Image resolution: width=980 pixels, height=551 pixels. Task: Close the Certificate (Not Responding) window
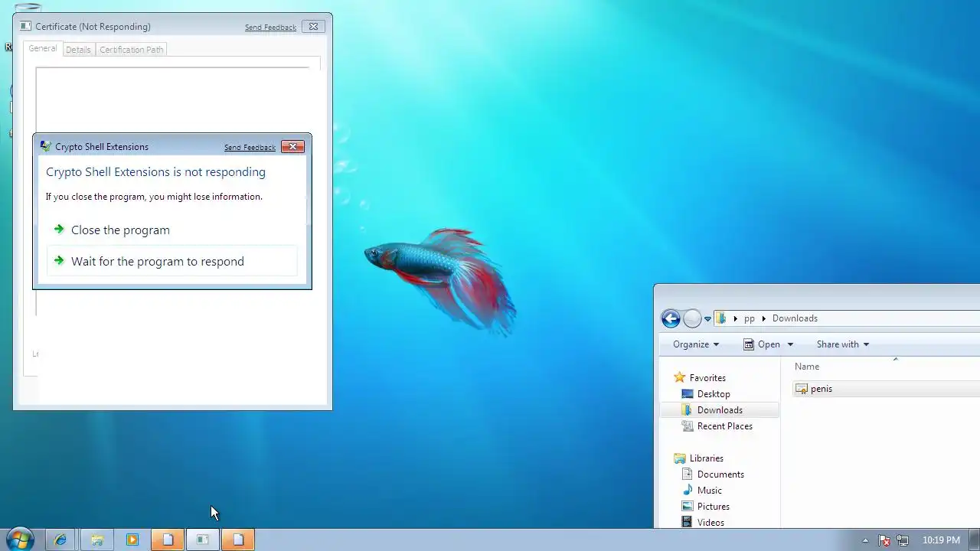click(313, 26)
